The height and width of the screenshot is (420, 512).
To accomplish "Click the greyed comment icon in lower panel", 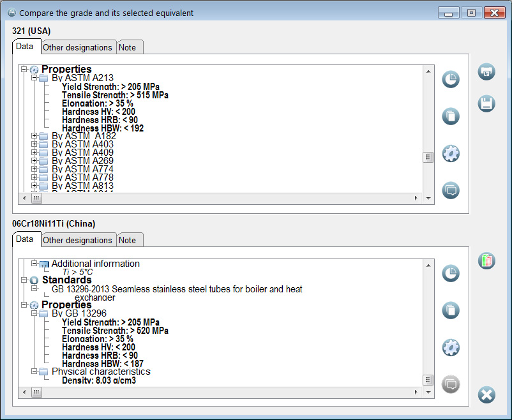I will [451, 384].
